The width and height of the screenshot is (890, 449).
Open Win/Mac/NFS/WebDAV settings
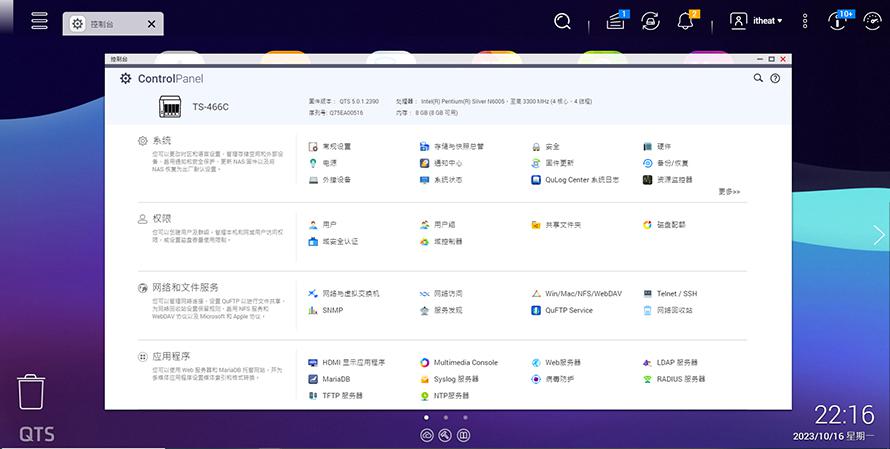click(577, 293)
